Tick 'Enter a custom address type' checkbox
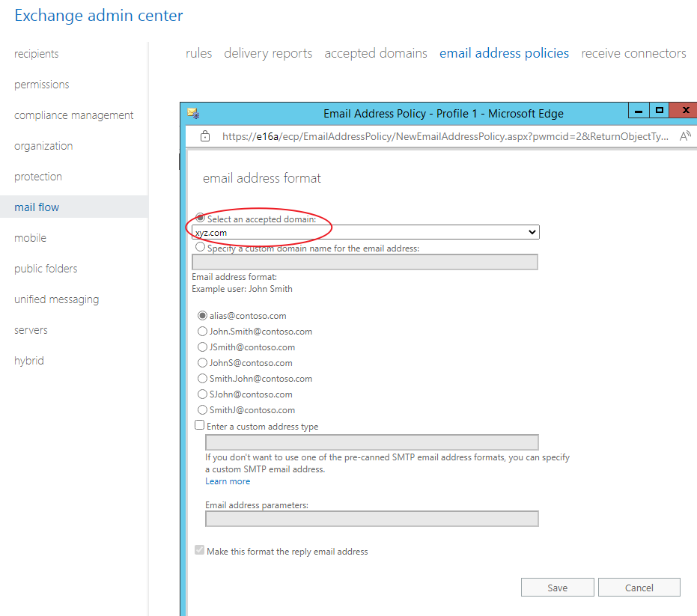The height and width of the screenshot is (616, 697). click(200, 425)
